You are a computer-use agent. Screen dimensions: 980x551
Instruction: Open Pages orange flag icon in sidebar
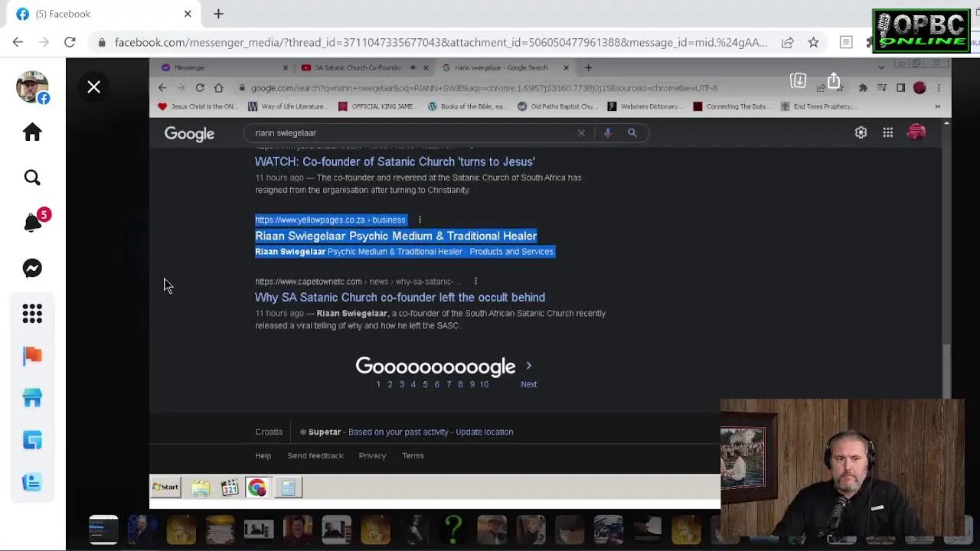coord(32,356)
